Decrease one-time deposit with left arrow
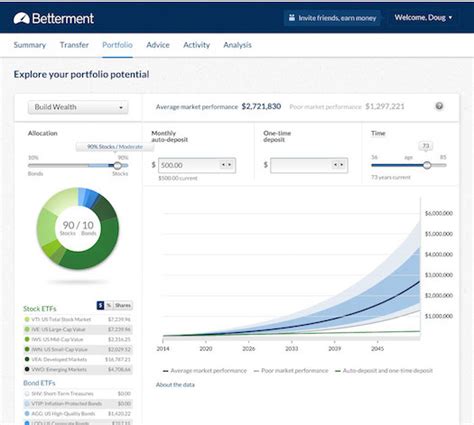The height and width of the screenshot is (425, 474). coord(335,165)
